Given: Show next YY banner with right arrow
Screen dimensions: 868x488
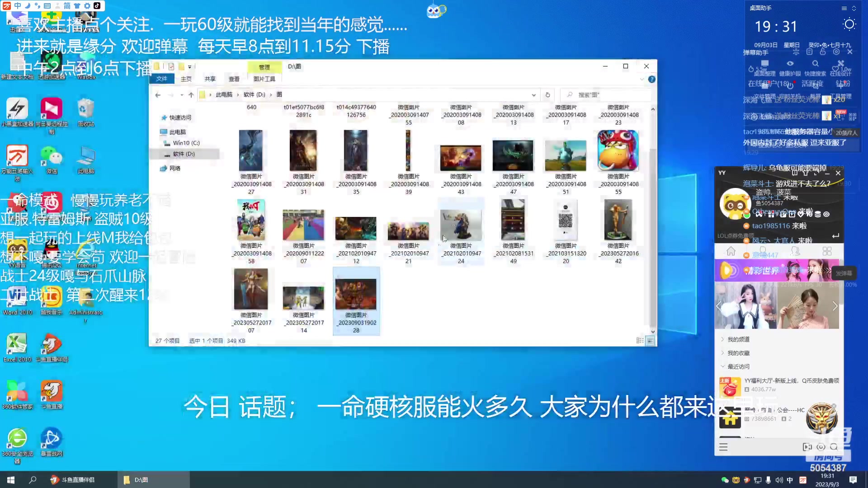Looking at the screenshot, I should click(x=835, y=306).
